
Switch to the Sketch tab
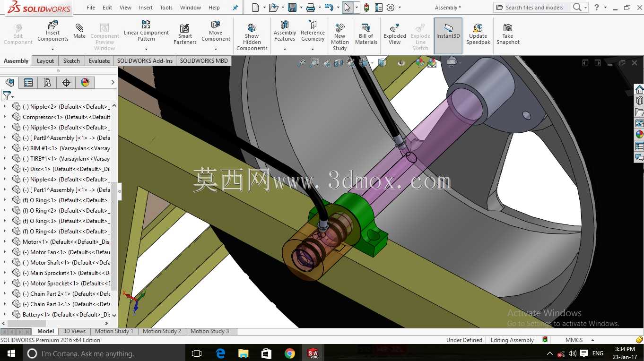71,61
